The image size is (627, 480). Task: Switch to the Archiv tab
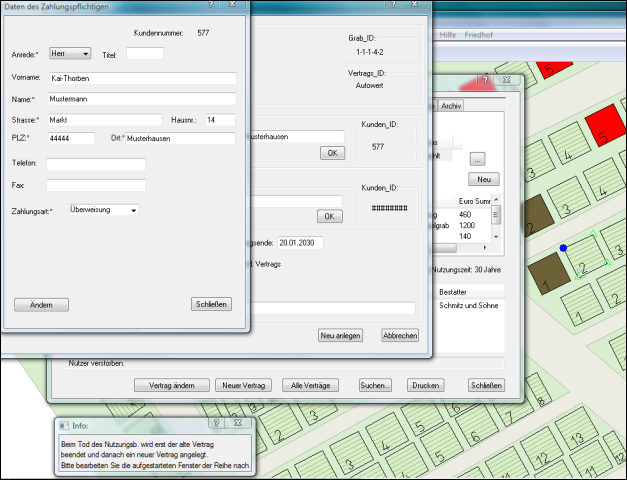point(451,106)
